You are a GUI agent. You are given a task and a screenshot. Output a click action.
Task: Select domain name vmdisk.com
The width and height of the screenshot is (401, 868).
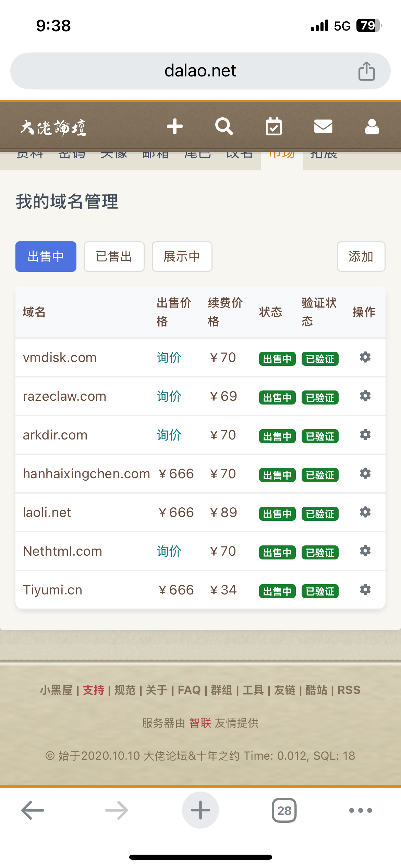(x=60, y=358)
